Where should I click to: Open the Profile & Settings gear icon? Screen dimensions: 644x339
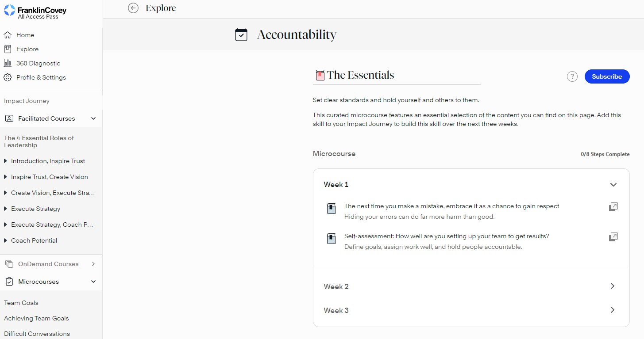coord(8,77)
